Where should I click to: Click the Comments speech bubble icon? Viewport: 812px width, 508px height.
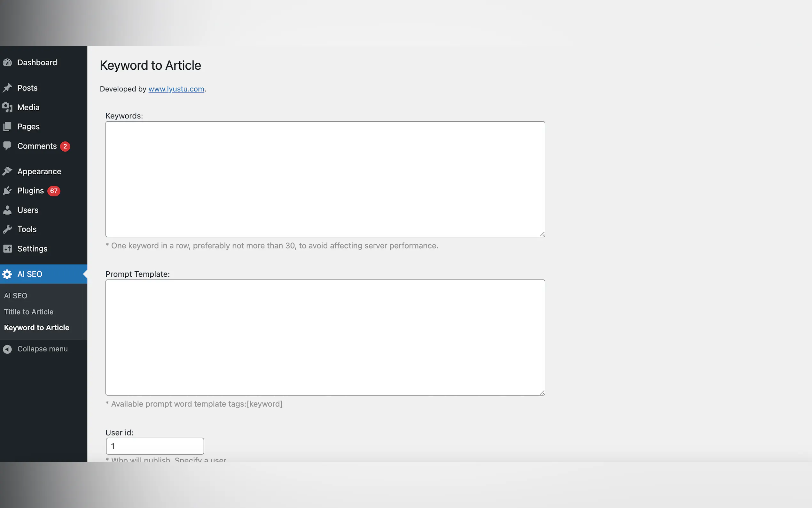7,146
